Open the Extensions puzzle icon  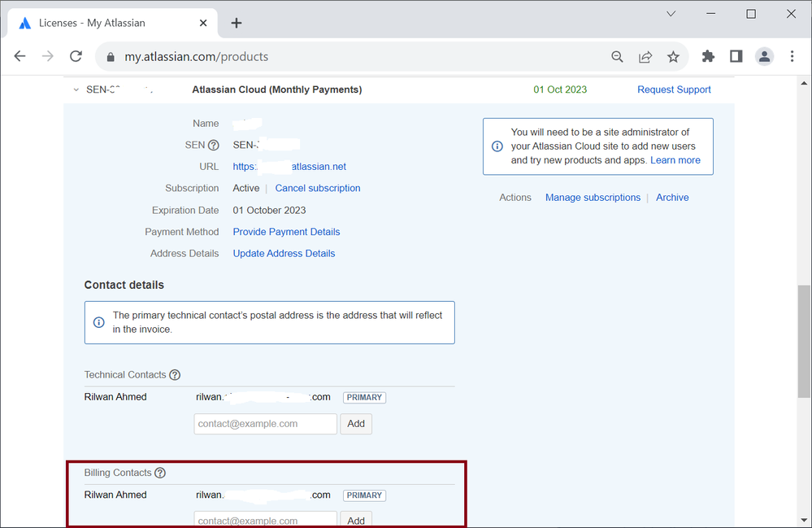click(708, 56)
